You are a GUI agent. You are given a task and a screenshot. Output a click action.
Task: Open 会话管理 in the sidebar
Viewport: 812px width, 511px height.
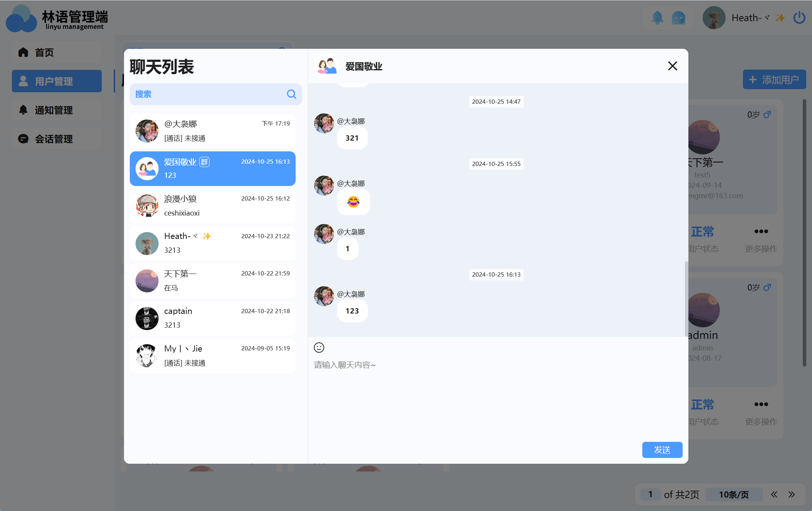pos(57,139)
